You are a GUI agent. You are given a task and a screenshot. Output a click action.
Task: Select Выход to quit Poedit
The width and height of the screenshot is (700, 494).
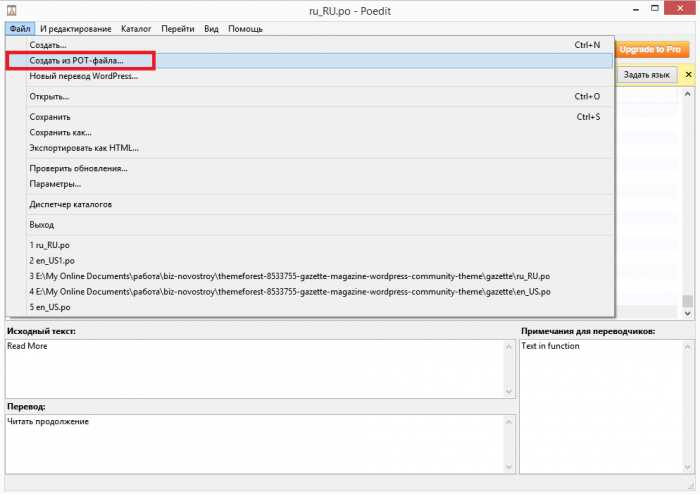[x=310, y=224]
